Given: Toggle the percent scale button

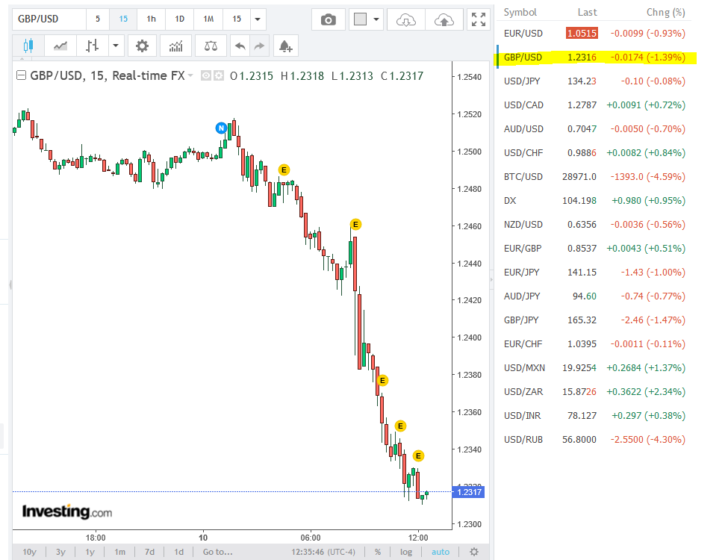Looking at the screenshot, I should [378, 552].
